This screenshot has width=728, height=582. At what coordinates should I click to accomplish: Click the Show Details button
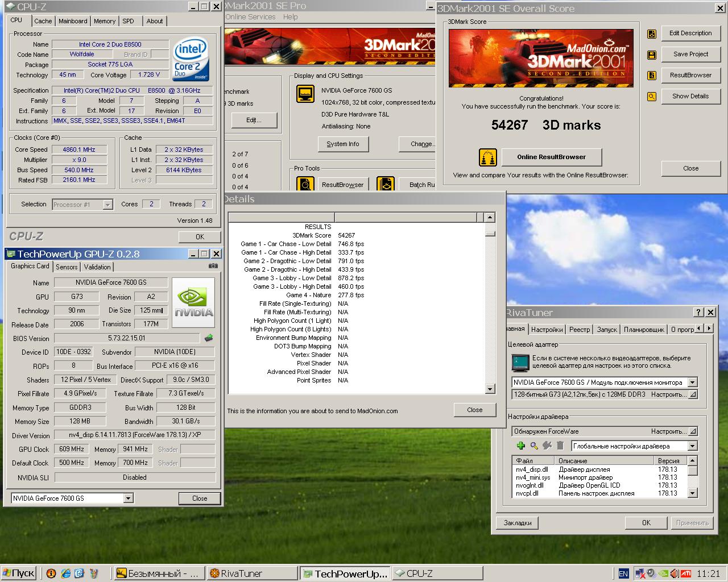(690, 96)
